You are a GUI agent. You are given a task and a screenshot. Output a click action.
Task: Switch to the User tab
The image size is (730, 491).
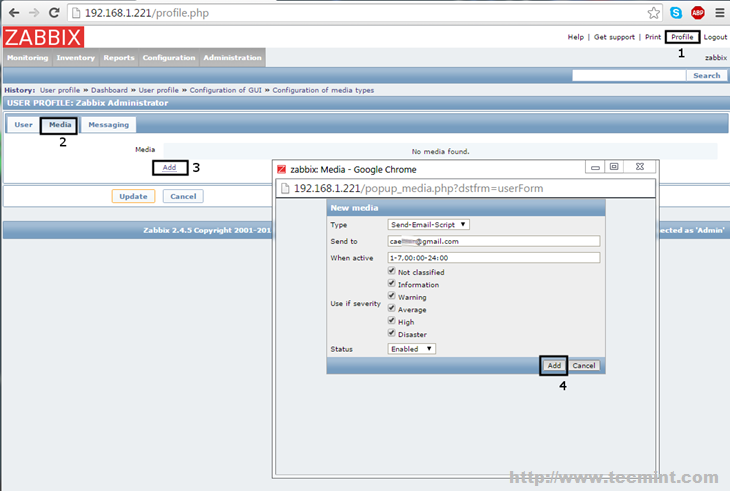pyautogui.click(x=23, y=125)
